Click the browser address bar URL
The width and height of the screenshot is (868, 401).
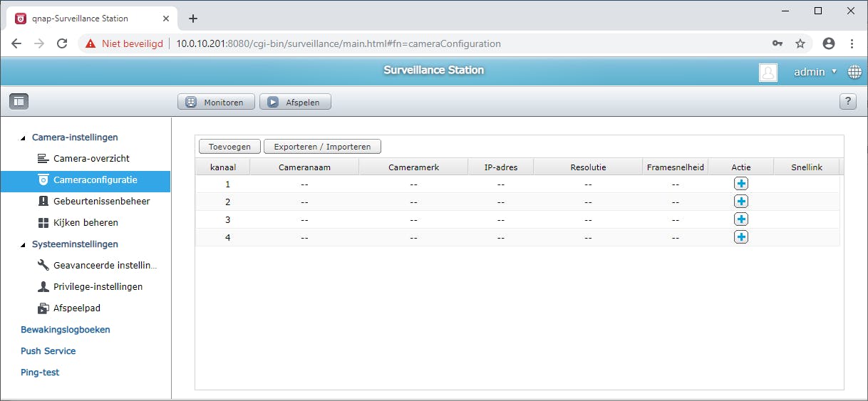tap(339, 43)
